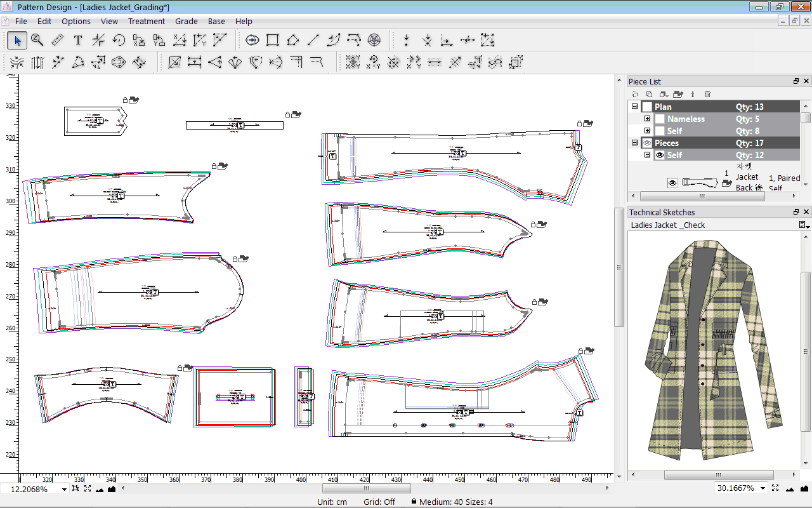Hide the Jacket Back piece with eye icon
The image size is (812, 508).
672,183
